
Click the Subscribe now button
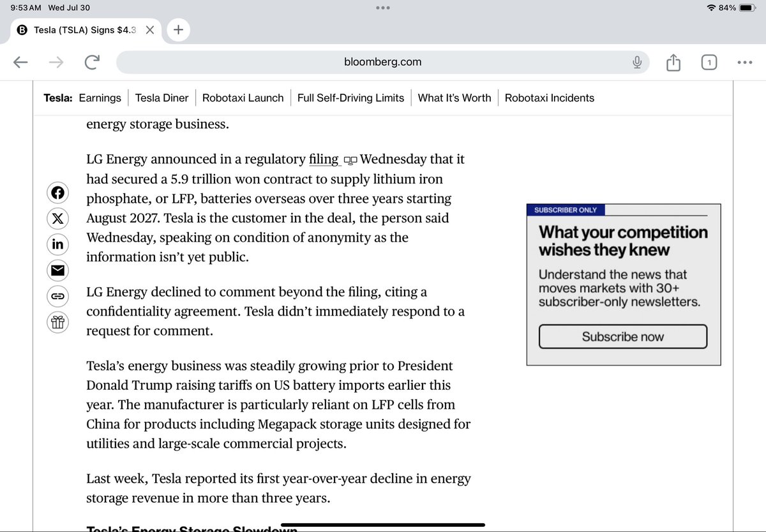(623, 337)
